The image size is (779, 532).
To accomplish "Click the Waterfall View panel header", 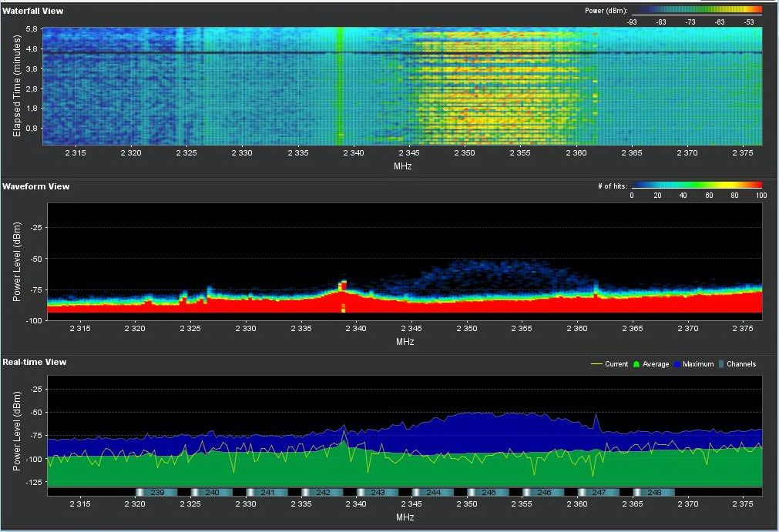I will [x=33, y=11].
